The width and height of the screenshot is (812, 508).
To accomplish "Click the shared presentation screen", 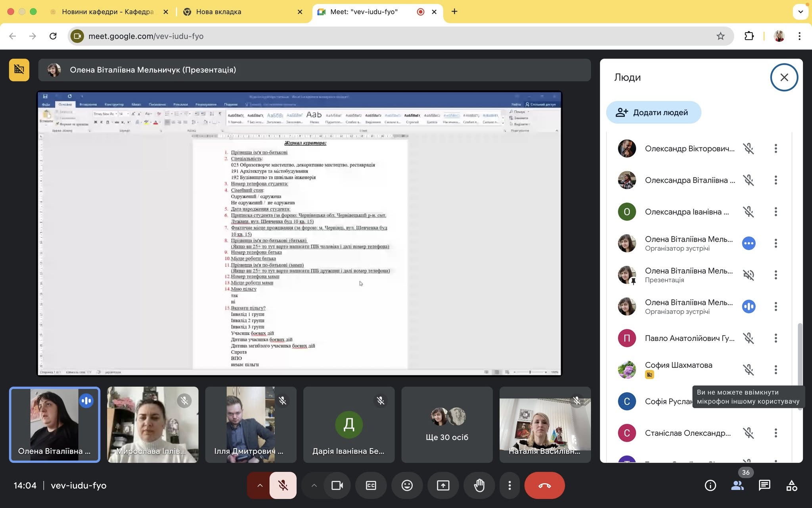I will click(x=299, y=233).
